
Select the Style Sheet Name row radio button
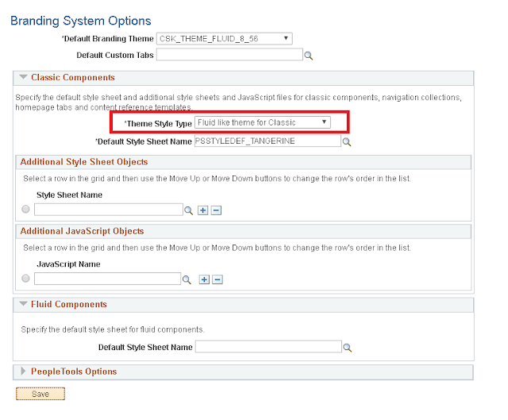pos(25,209)
